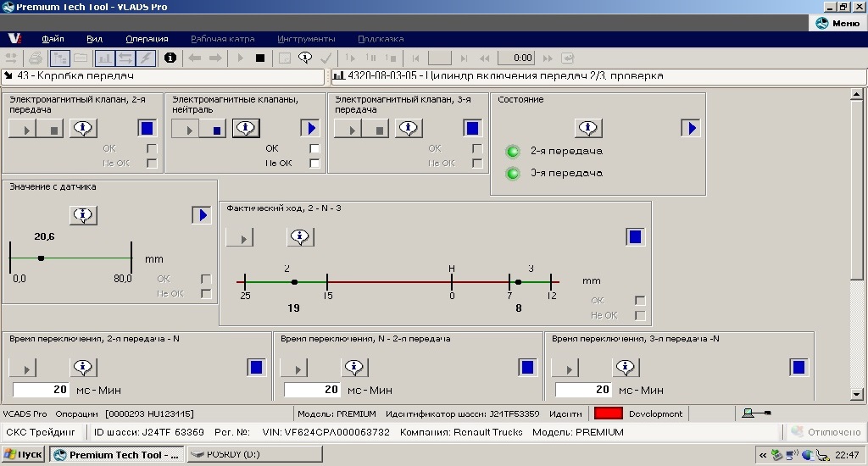This screenshot has width=868, height=466.
Task: Open the Инструменты menu
Action: coord(306,39)
